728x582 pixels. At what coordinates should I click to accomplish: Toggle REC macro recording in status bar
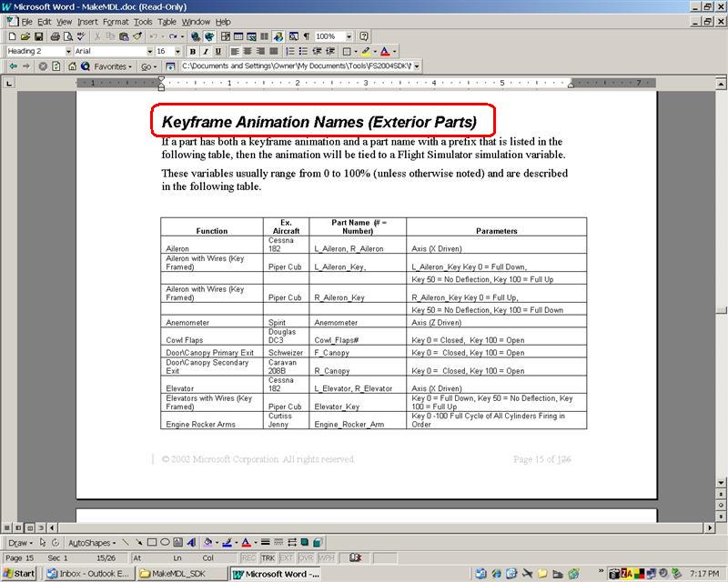[x=248, y=557]
